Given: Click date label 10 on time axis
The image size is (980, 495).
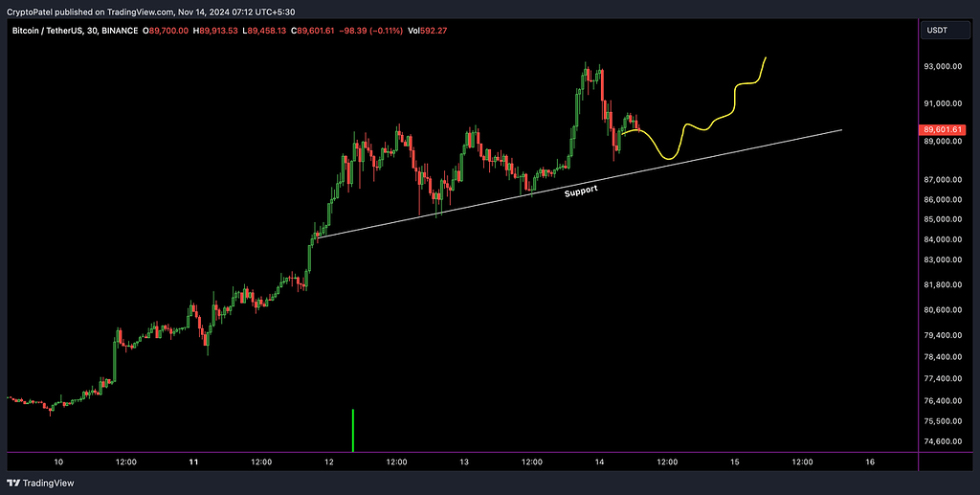Looking at the screenshot, I should tap(58, 462).
